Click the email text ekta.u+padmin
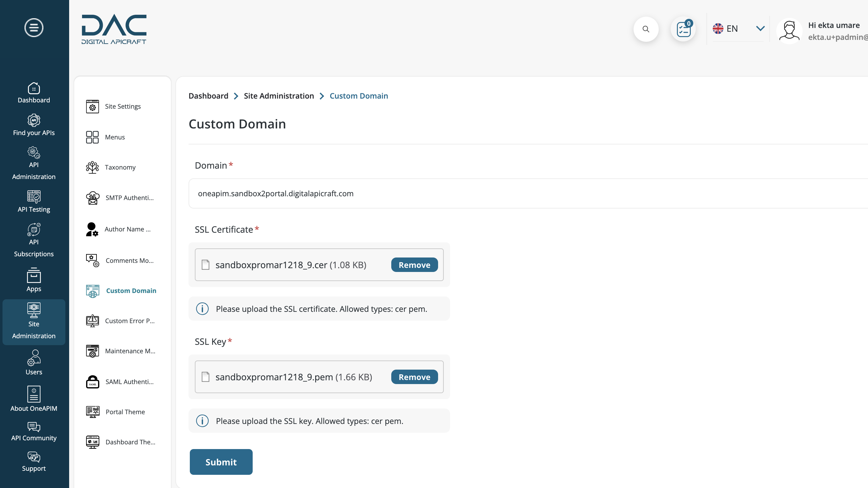868x488 pixels. pos(838,37)
